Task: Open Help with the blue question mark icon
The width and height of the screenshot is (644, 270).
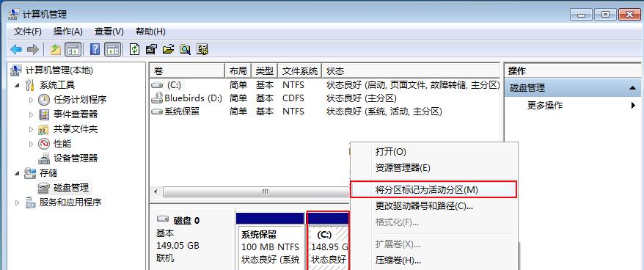Action: pos(95,50)
